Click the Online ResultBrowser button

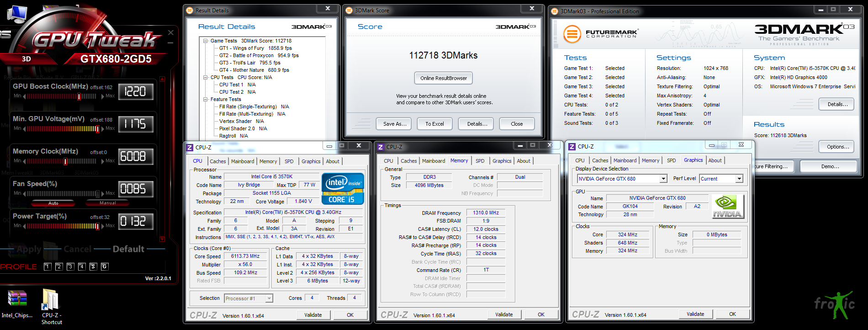444,78
